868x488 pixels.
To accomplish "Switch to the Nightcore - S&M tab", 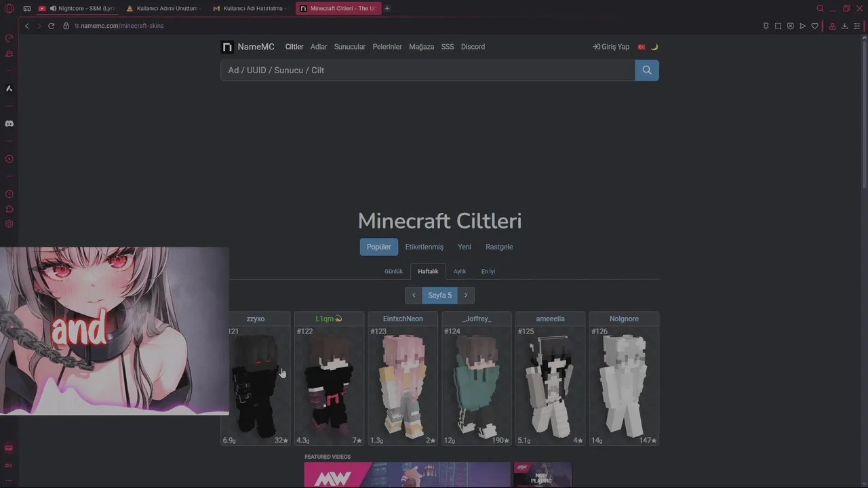I will (77, 8).
